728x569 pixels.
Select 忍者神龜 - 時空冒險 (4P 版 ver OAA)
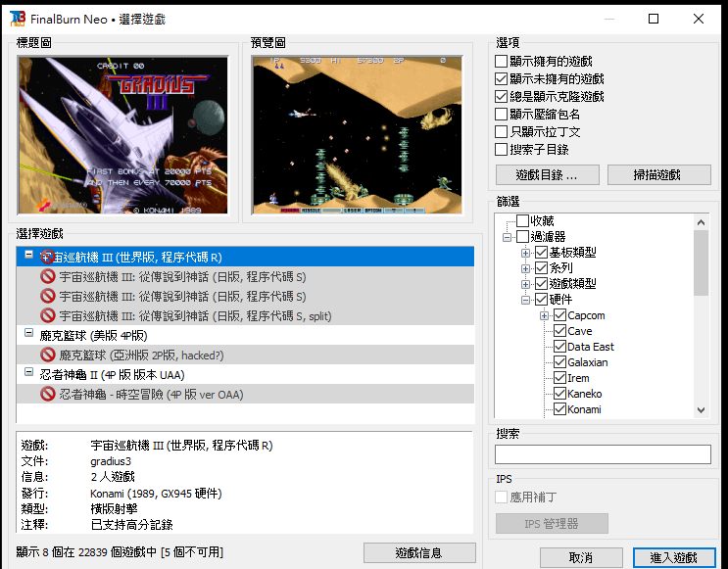pyautogui.click(x=245, y=394)
